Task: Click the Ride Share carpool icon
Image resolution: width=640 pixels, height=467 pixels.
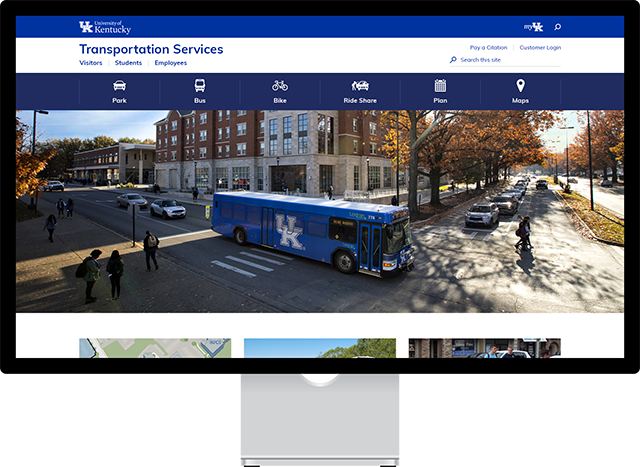Action: 360,86
